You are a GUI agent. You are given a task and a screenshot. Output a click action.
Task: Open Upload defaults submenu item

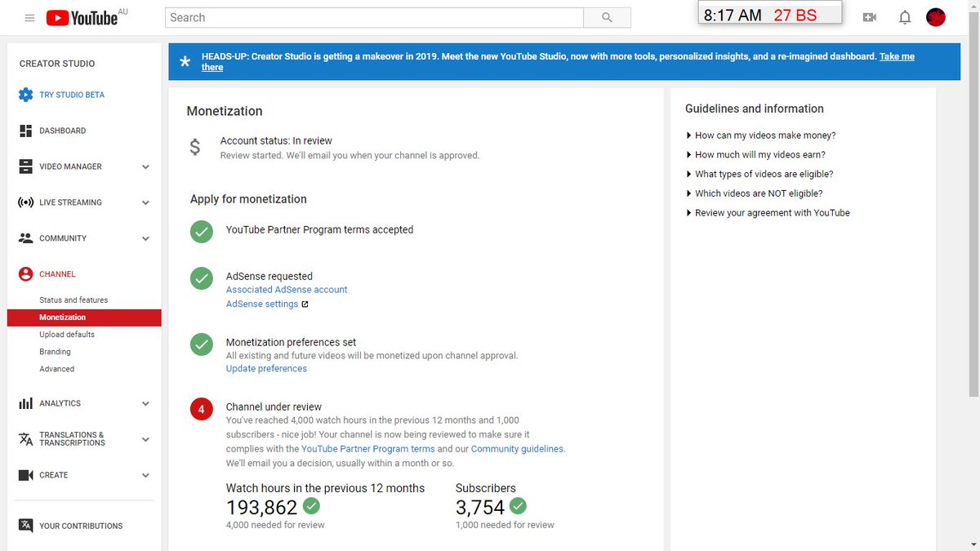pos(67,335)
